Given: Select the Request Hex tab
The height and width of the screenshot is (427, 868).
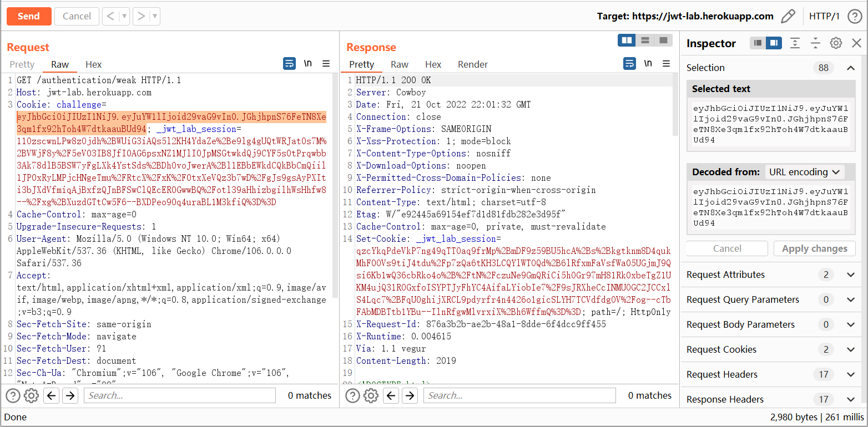Looking at the screenshot, I should [94, 64].
